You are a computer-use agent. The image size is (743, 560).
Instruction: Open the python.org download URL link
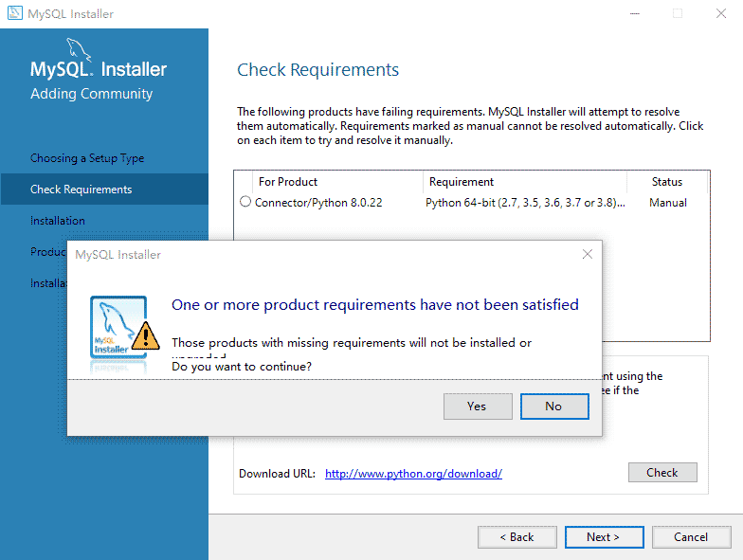413,474
